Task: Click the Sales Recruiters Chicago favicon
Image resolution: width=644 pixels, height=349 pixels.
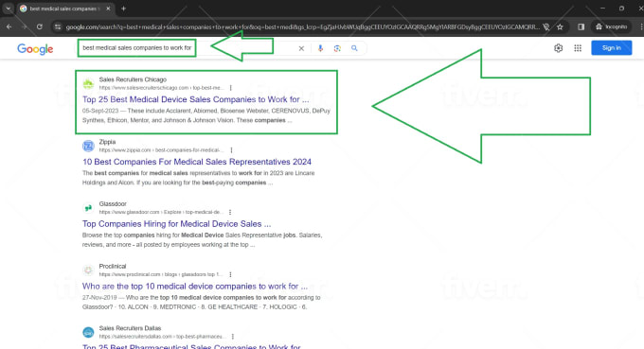Action: pos(88,83)
